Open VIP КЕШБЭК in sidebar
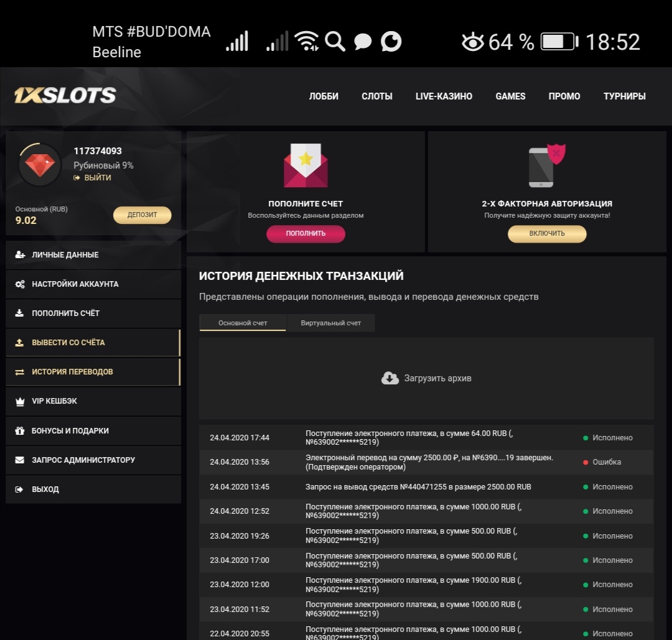The image size is (672, 640). [93, 401]
